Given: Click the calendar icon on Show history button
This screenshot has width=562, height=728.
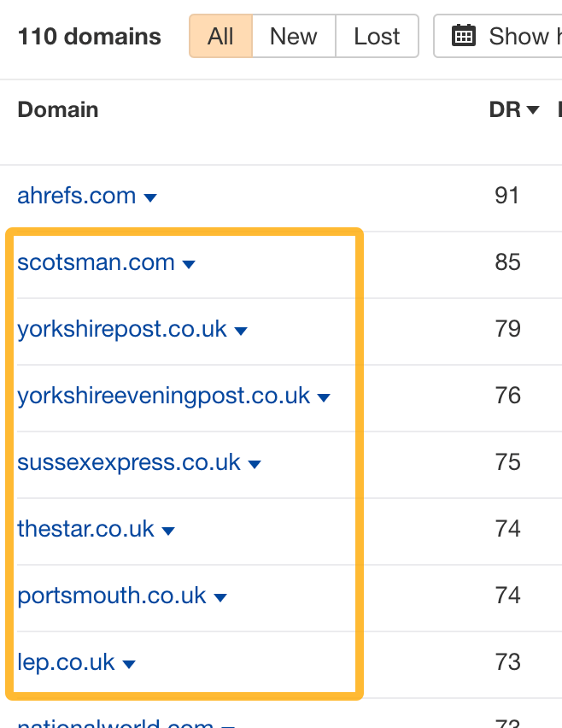Looking at the screenshot, I should [465, 36].
